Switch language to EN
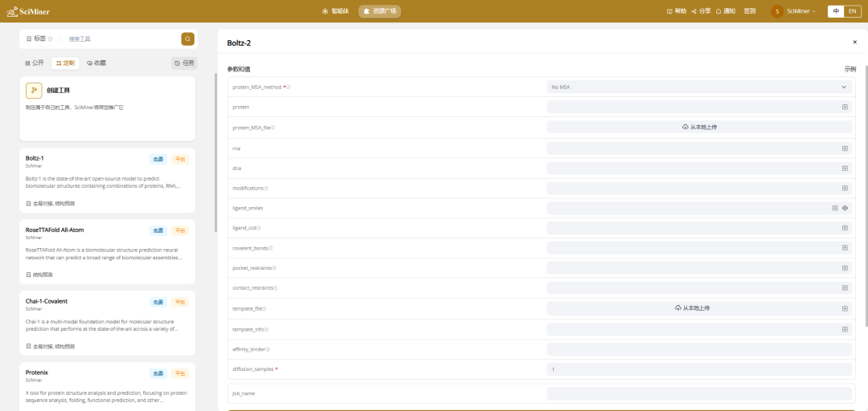 [851, 11]
